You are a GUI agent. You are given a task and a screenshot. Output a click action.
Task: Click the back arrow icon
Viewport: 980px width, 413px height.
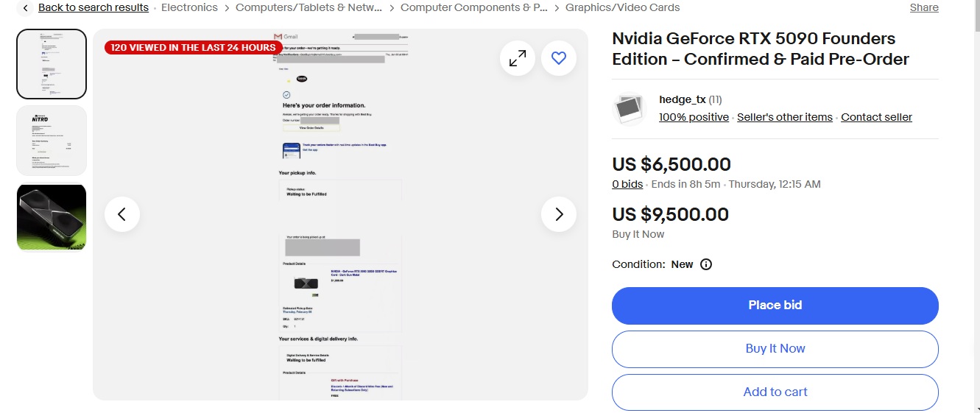tap(25, 8)
